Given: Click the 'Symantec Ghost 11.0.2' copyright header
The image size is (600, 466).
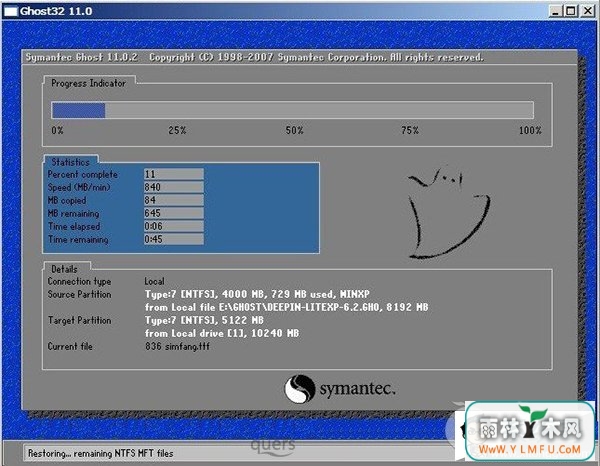Looking at the screenshot, I should pyautogui.click(x=254, y=57).
